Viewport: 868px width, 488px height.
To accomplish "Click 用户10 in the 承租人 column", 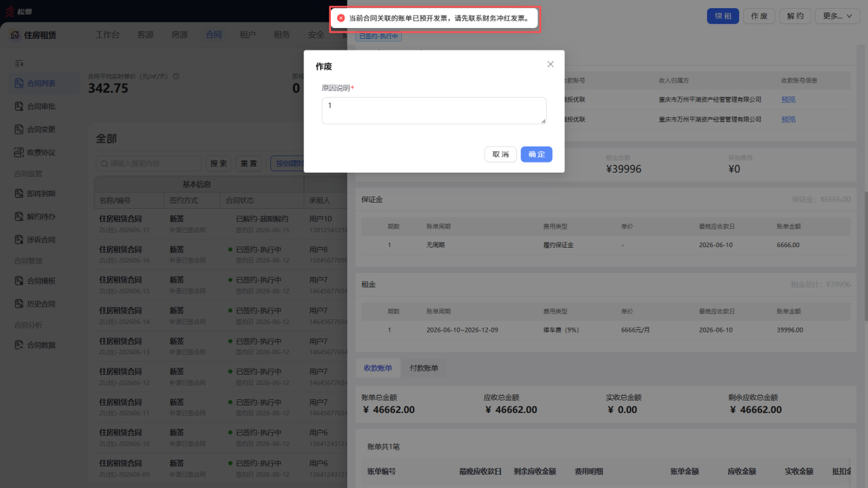I will 321,219.
